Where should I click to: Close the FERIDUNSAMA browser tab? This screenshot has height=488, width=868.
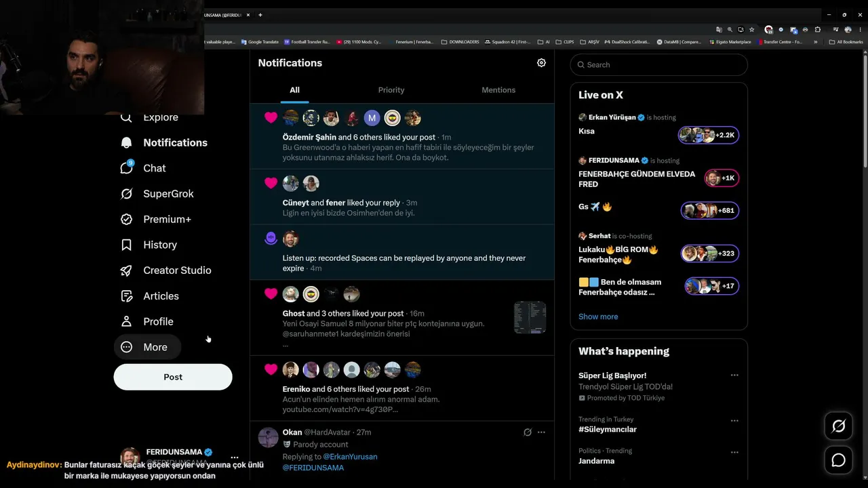(248, 15)
